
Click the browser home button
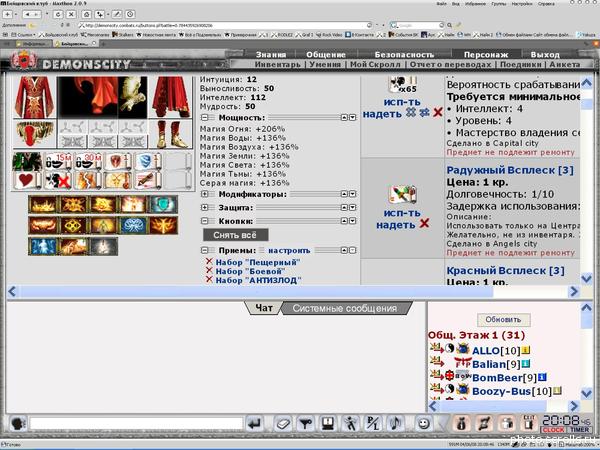[86, 15]
